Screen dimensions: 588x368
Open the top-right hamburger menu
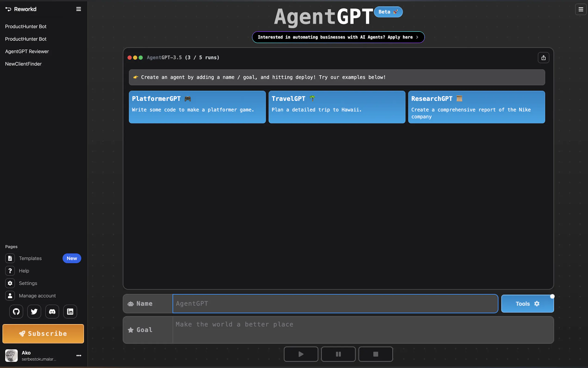tap(581, 9)
